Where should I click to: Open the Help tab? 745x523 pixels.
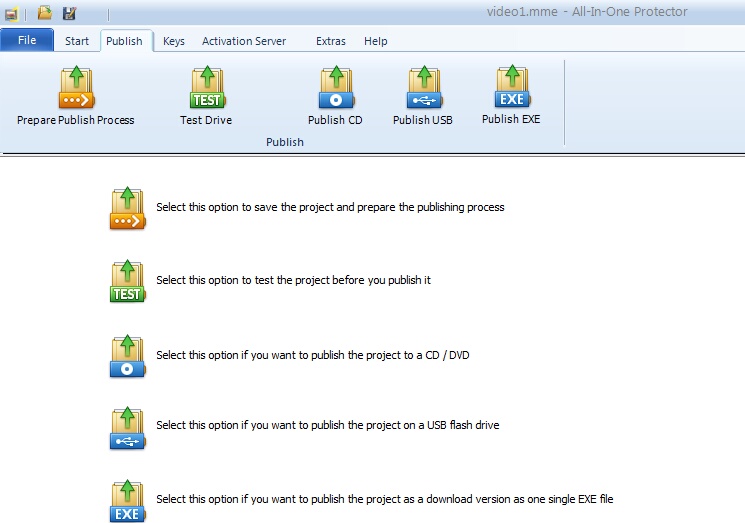(x=376, y=41)
